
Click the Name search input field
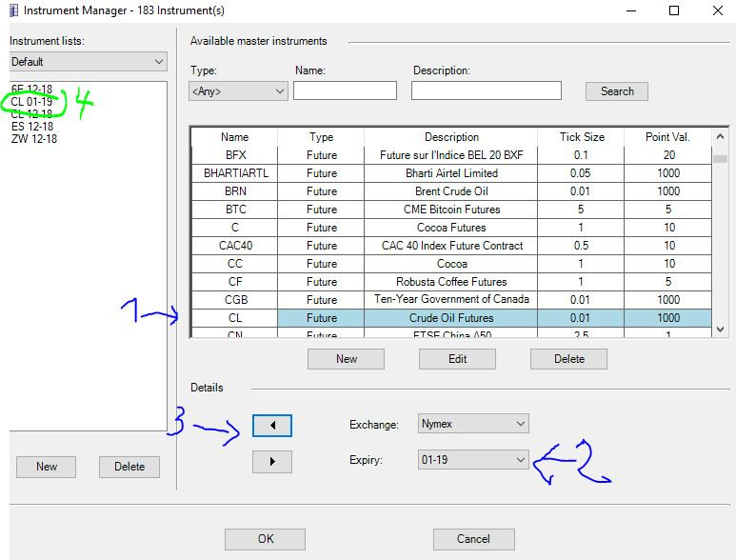pos(345,90)
